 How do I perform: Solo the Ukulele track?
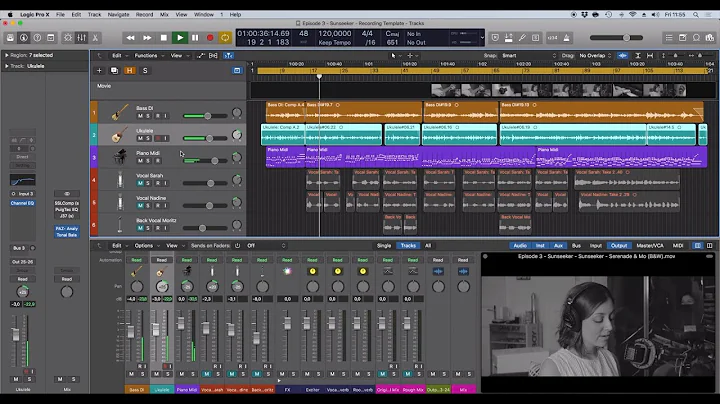148,138
